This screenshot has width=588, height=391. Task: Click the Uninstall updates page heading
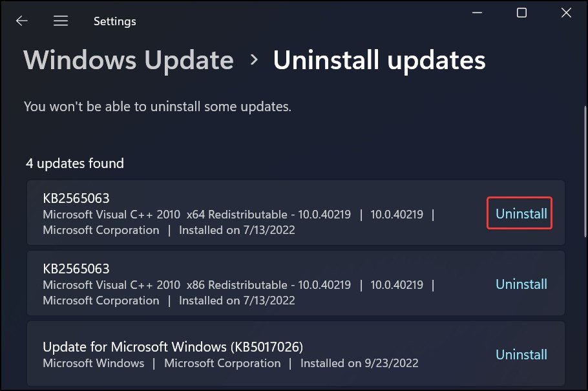(379, 60)
